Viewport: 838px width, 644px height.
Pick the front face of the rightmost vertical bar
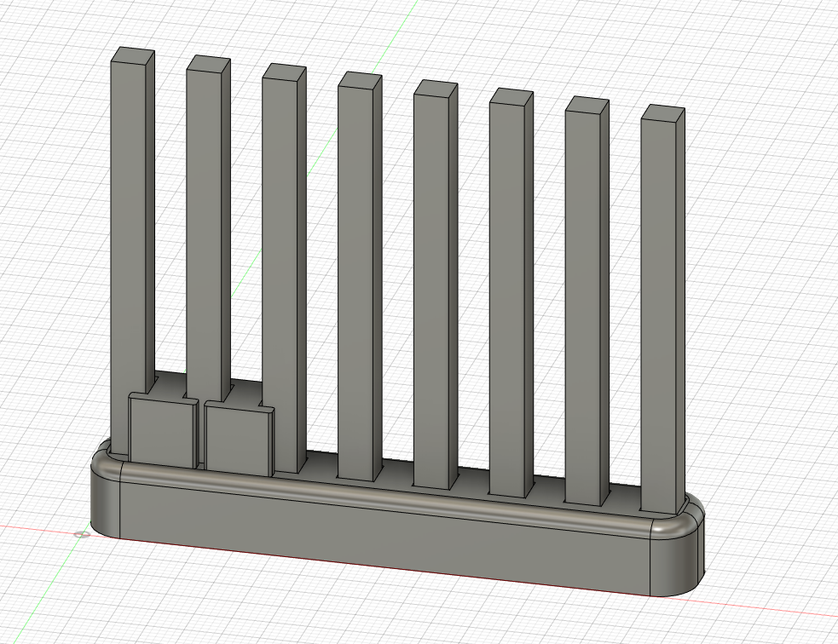coord(658,315)
